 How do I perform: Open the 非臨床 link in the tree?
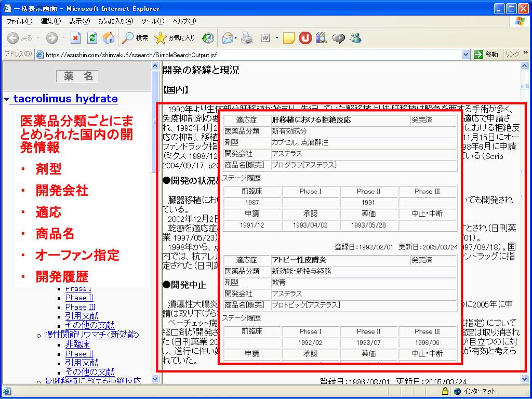(78, 344)
